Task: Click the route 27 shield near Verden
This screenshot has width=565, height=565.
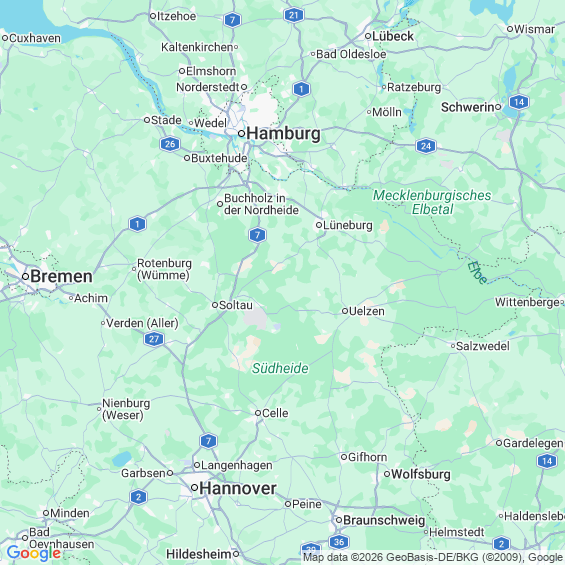Action: 154,339
